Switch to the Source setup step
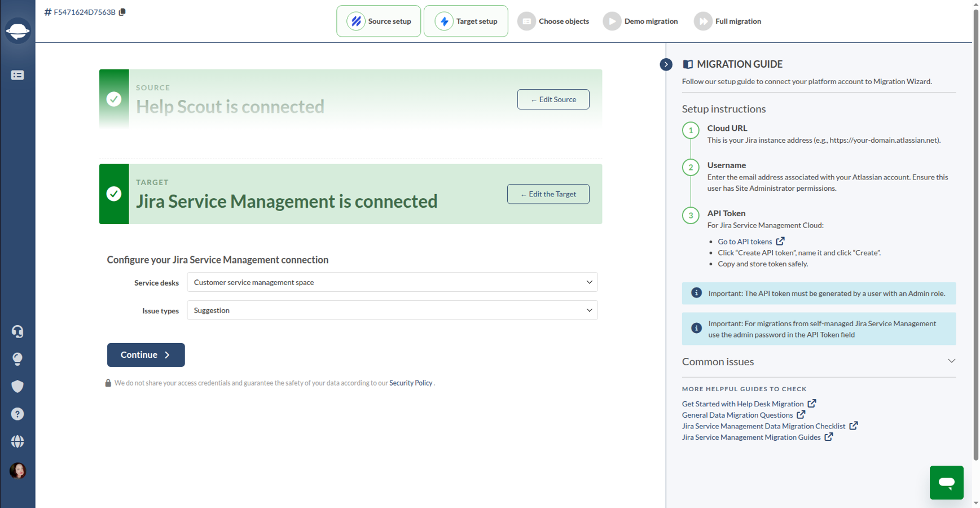 379,21
